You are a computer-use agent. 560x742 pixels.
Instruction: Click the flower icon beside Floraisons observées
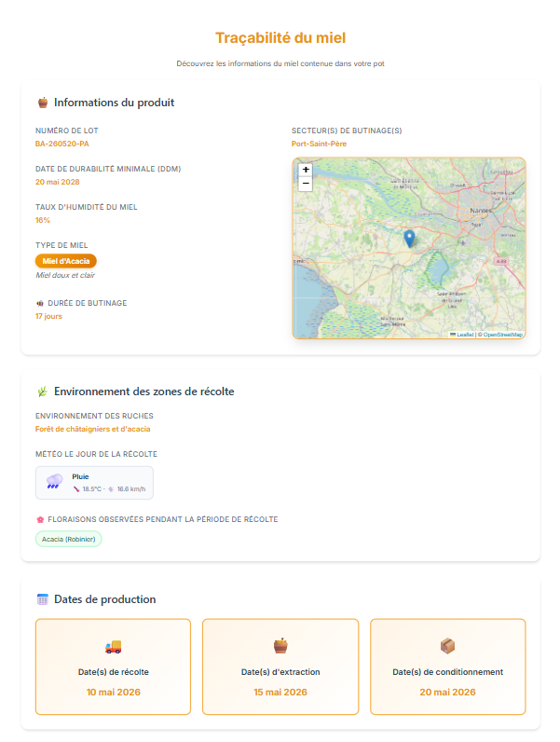40,519
